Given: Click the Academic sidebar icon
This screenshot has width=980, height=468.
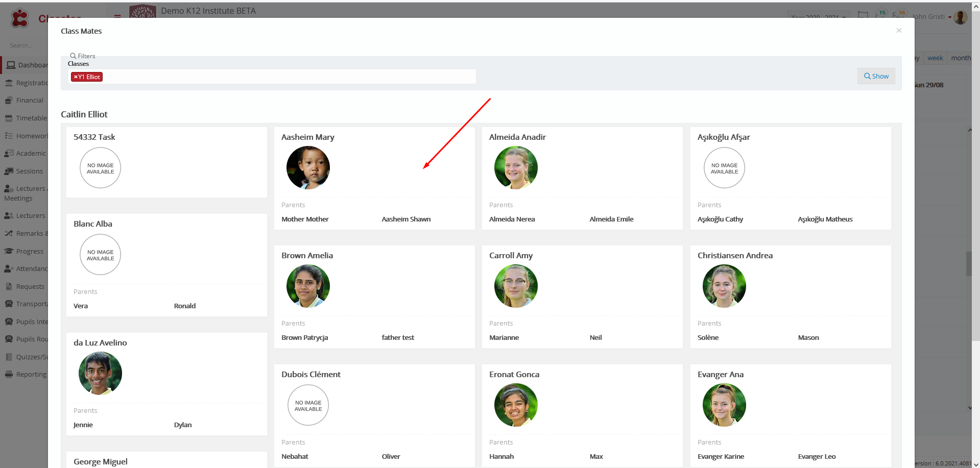Looking at the screenshot, I should pyautogui.click(x=9, y=154).
